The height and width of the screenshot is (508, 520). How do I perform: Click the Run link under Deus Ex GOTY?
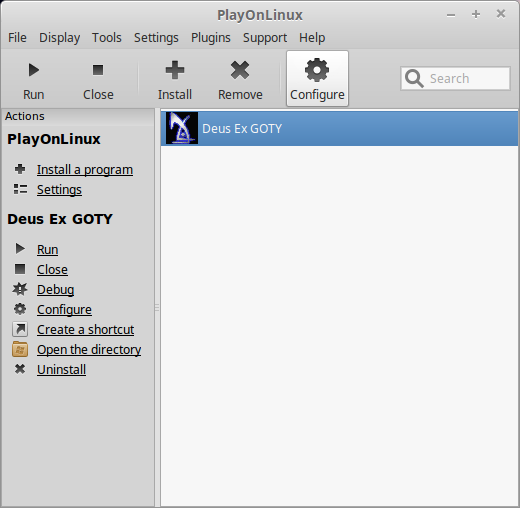(48, 250)
